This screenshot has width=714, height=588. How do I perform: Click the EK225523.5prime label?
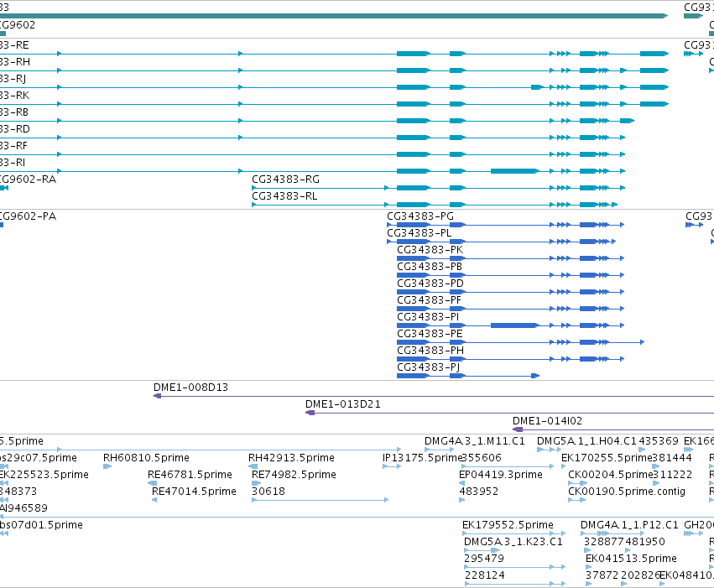44,475
